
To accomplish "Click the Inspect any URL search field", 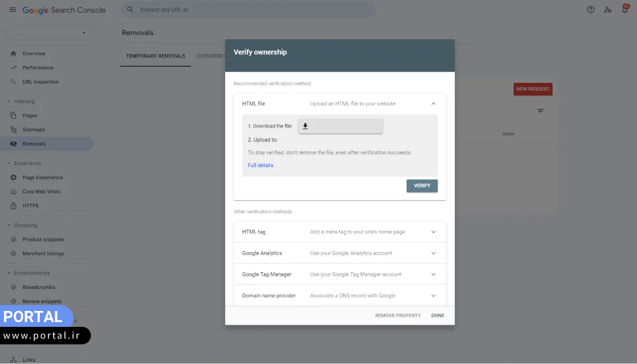I will coord(249,10).
